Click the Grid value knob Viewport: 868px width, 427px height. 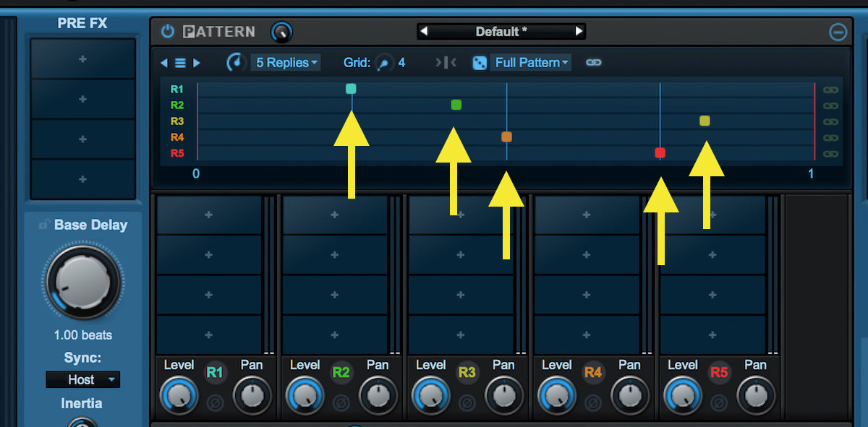point(383,63)
